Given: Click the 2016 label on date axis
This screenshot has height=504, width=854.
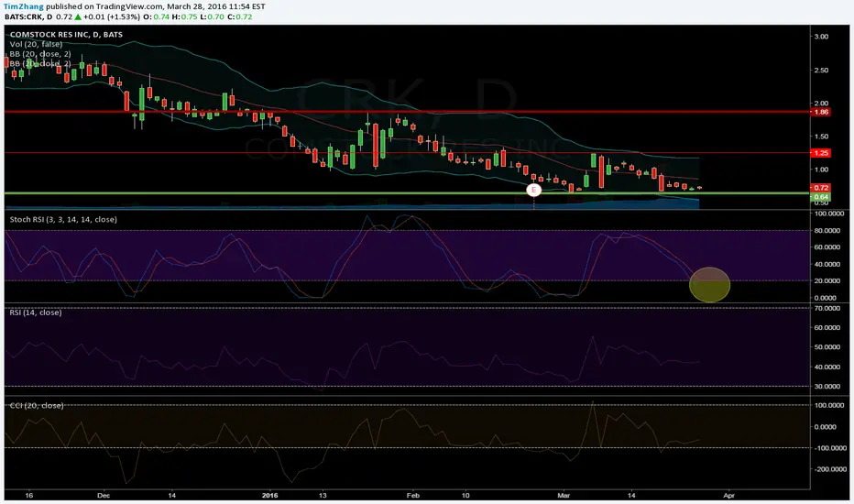Looking at the screenshot, I should click(269, 495).
